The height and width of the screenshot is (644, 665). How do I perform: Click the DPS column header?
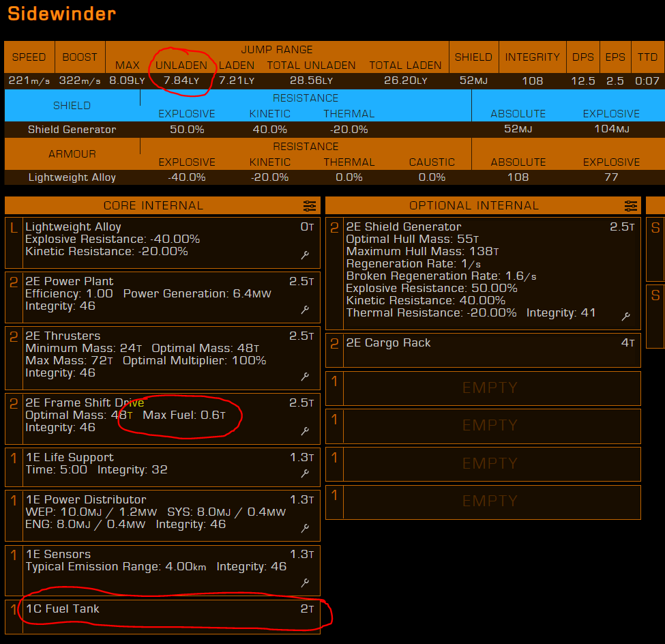(x=583, y=57)
